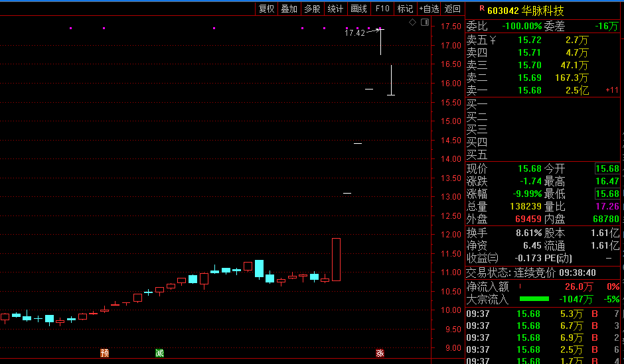Click the red R margin-trading badge
Image resolution: width=624 pixels, height=364 pixels.
point(482,9)
